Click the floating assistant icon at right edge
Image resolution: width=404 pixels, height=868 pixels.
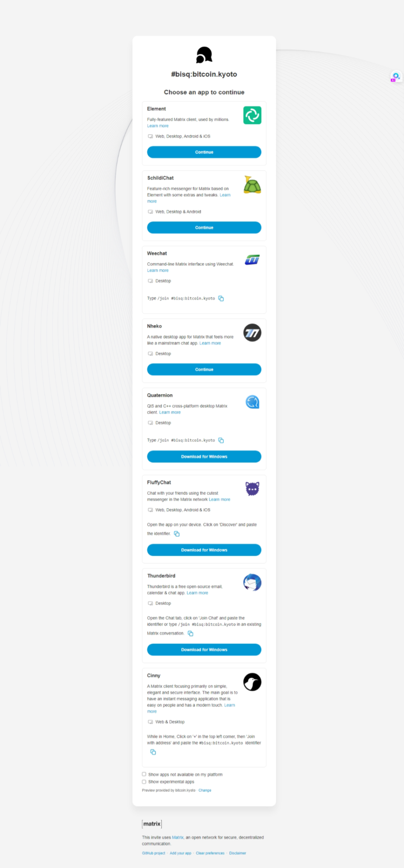396,76
